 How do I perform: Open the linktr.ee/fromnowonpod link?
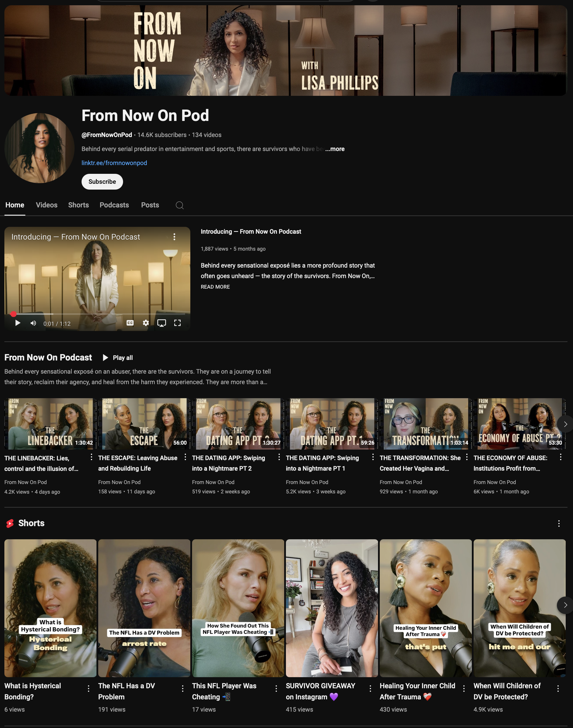pyautogui.click(x=114, y=163)
